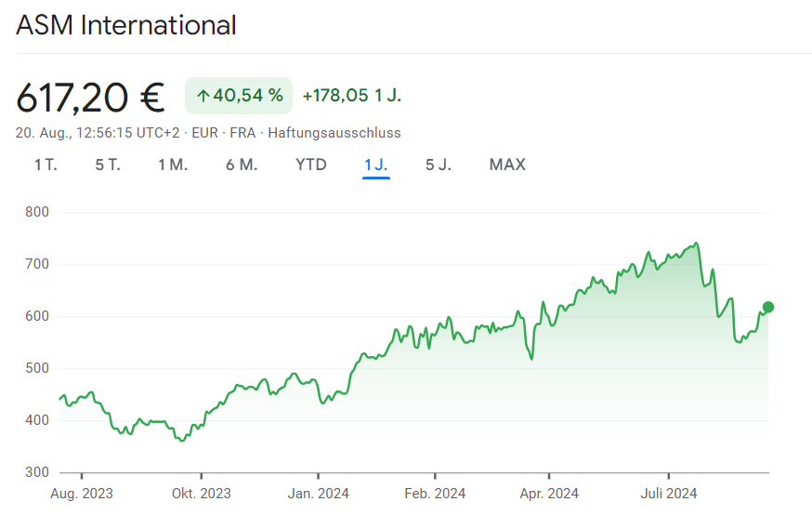Image resolution: width=812 pixels, height=515 pixels.
Task: Click the 300 y-axis label
Action: click(37, 472)
